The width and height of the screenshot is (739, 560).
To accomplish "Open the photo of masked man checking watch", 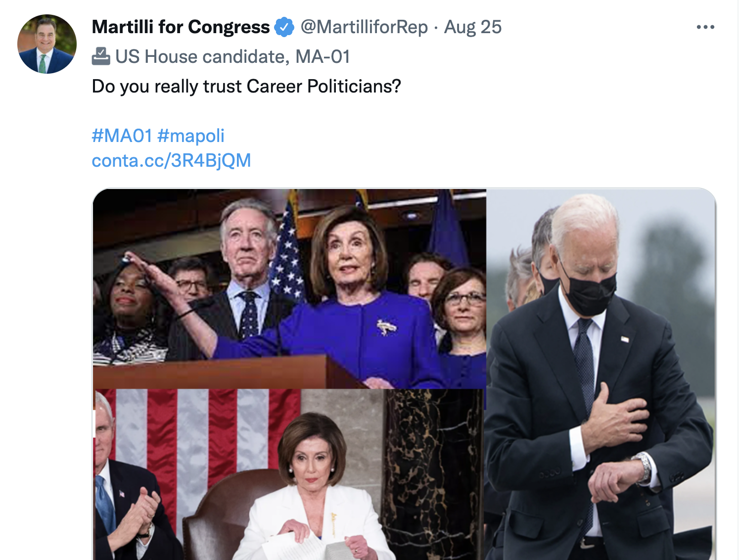I will (x=600, y=374).
